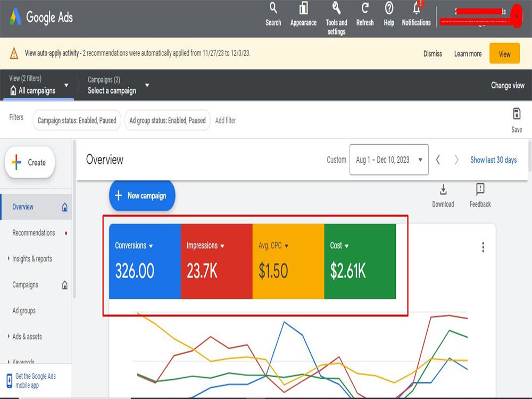
Task: Download the overview report
Action: (443, 196)
